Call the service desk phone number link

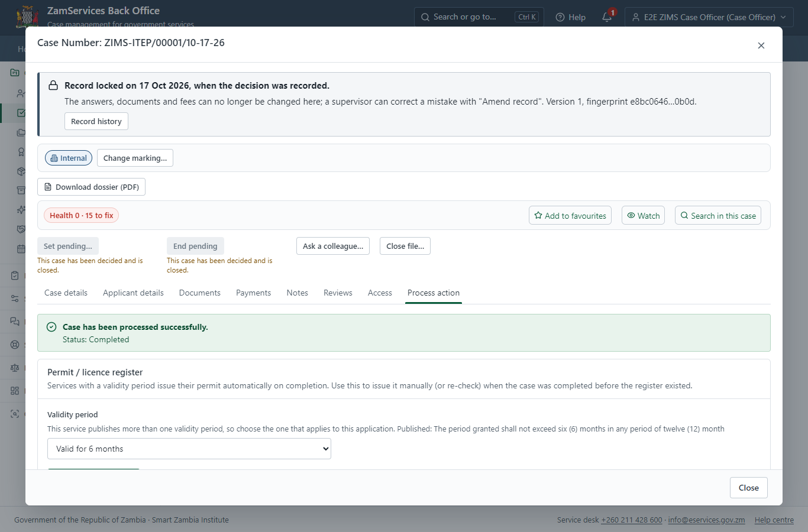click(x=632, y=520)
